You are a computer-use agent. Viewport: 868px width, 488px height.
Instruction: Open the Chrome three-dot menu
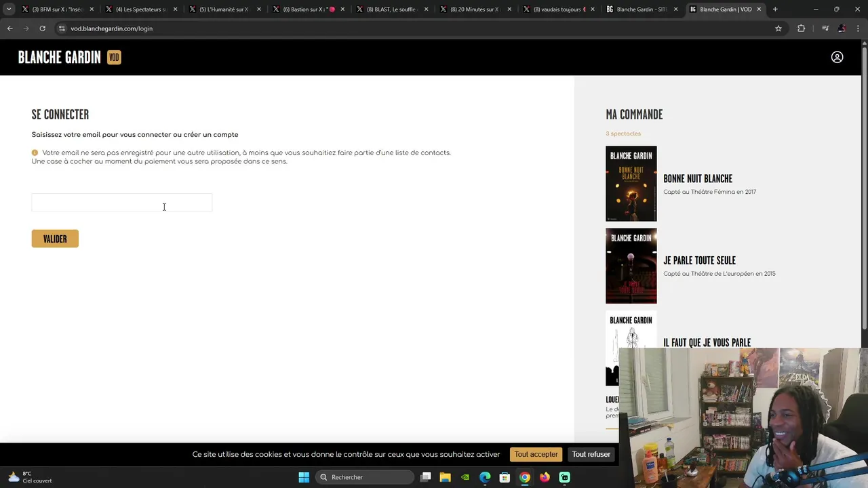tap(858, 28)
